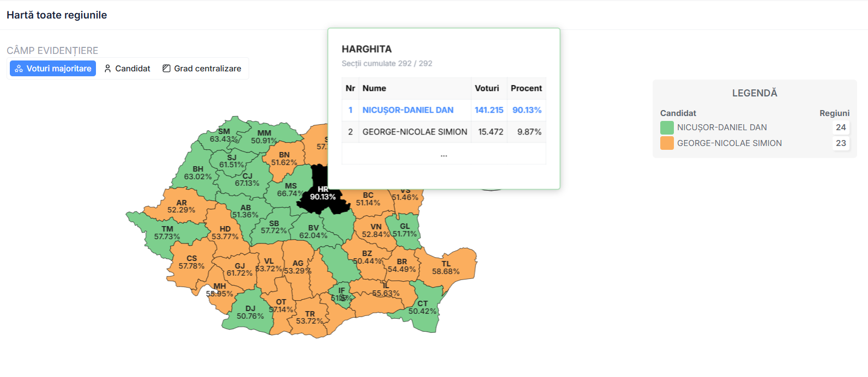Click Cluj (CJ) county on the map
This screenshot has height=377, width=868.
247,180
